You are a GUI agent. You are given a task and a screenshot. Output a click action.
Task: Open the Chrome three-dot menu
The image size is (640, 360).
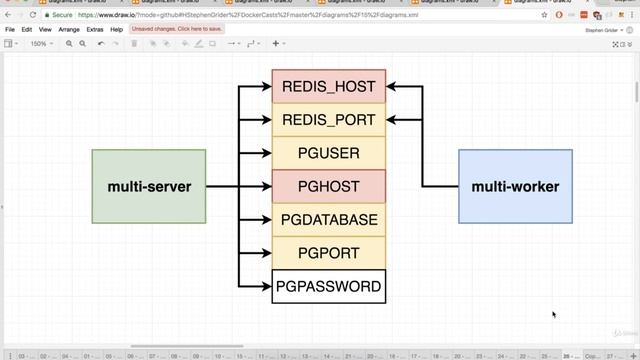[x=632, y=15]
